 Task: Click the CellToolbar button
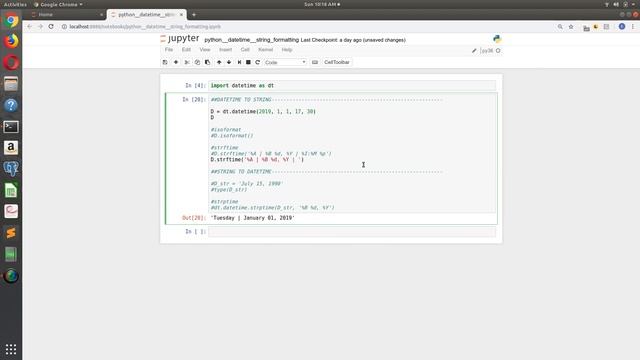[337, 62]
